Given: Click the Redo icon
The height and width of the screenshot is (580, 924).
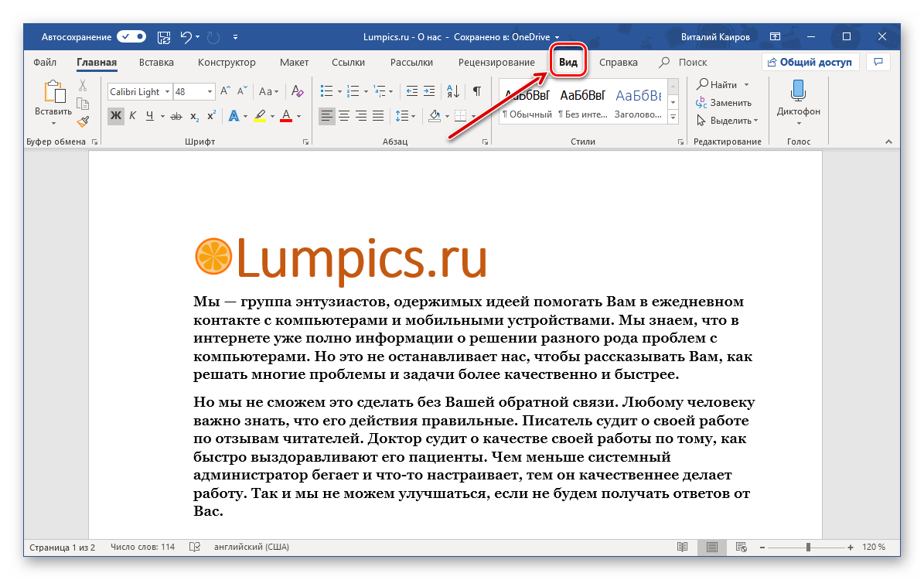Looking at the screenshot, I should tap(213, 37).
